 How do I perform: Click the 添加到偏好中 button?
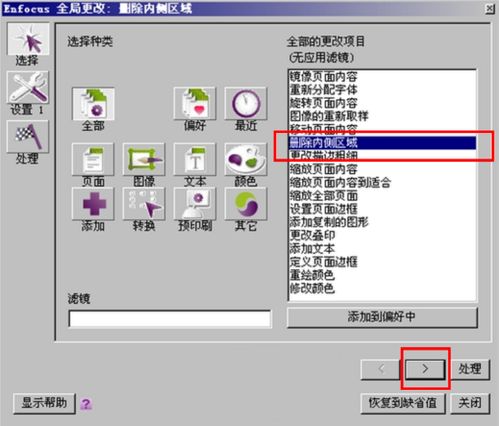pyautogui.click(x=382, y=317)
